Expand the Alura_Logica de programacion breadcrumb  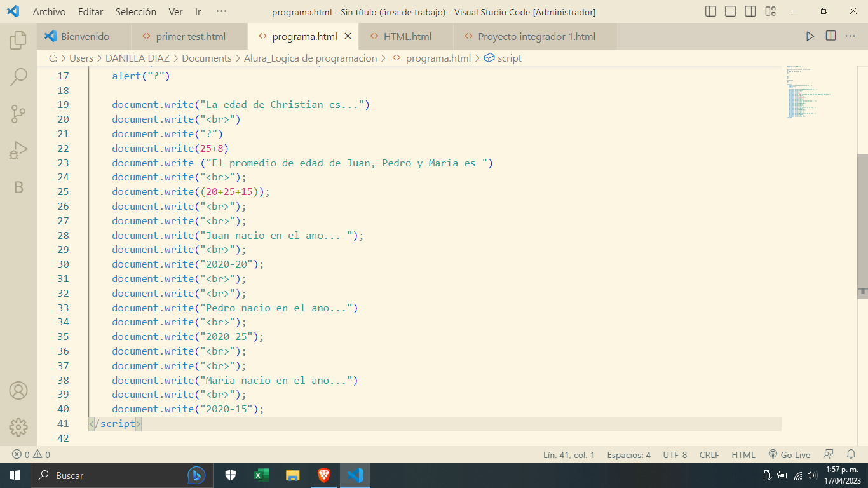[x=310, y=58]
